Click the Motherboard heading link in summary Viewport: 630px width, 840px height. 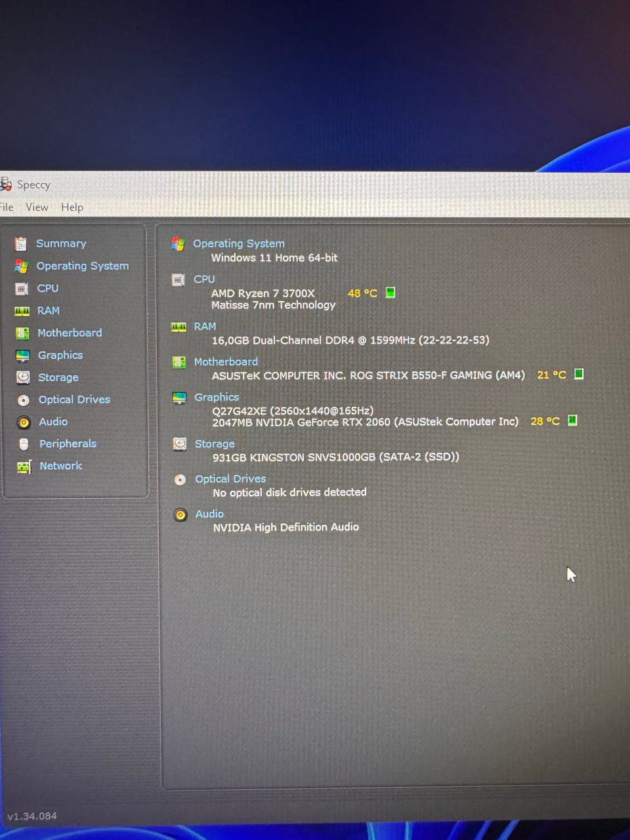pyautogui.click(x=226, y=362)
